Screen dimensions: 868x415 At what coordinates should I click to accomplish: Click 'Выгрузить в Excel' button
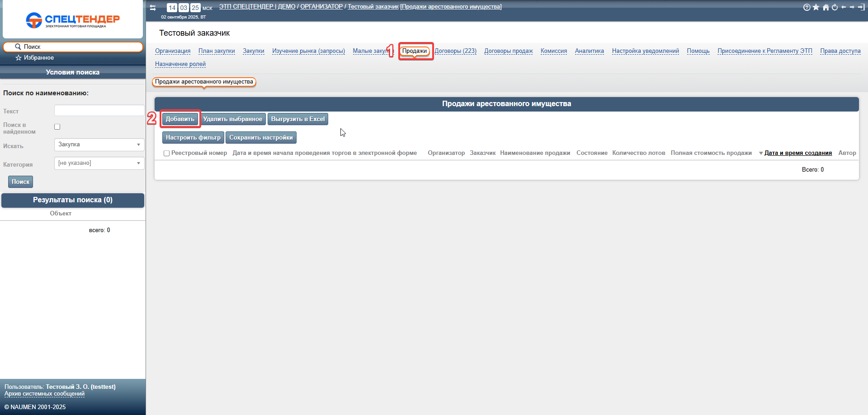pos(297,119)
